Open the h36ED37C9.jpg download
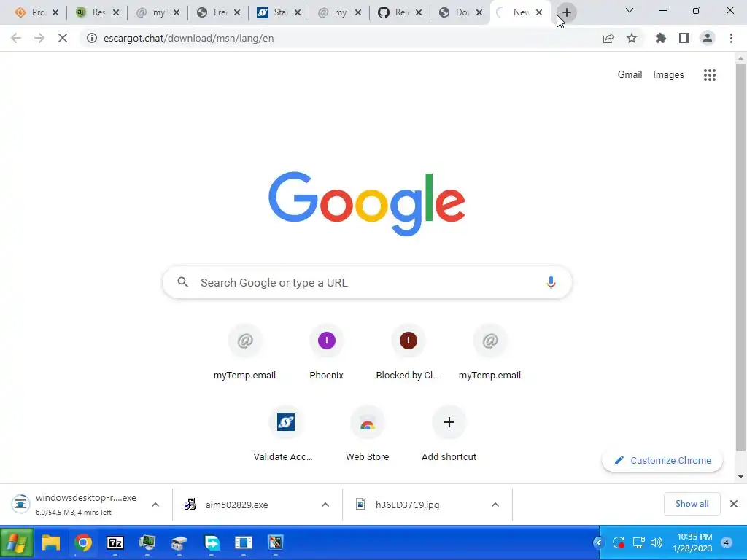 point(407,505)
